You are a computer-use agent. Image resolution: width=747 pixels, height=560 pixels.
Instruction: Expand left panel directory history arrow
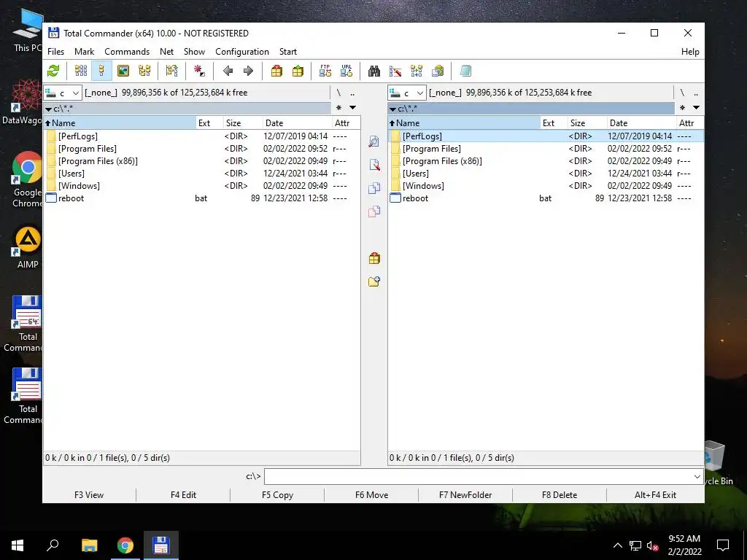352,108
